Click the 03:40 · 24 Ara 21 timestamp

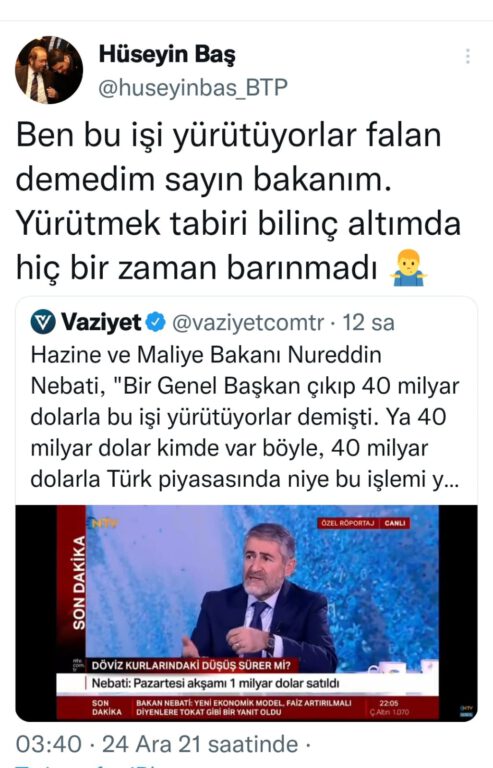(157, 744)
